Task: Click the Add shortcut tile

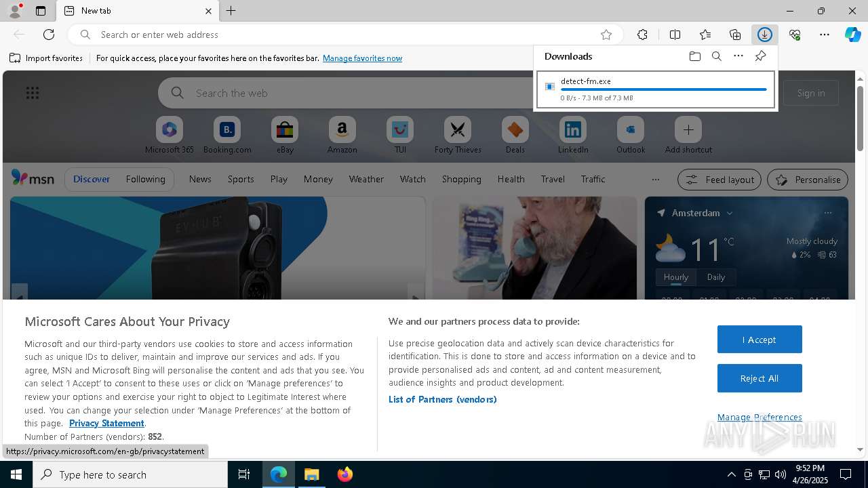Action: [688, 136]
